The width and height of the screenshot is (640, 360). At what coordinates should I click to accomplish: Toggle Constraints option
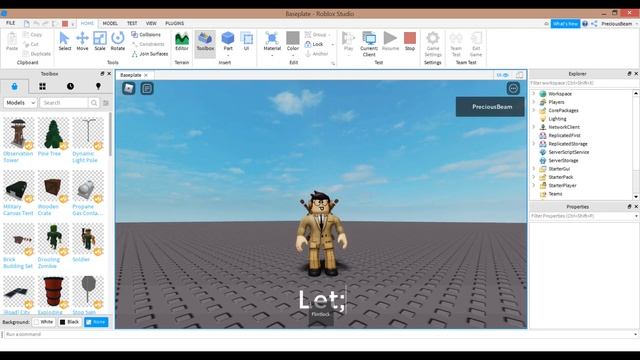(x=148, y=44)
